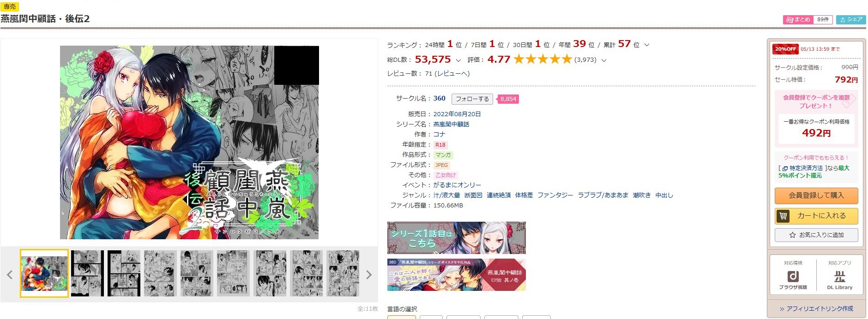Expand the rating breakdown chevron
This screenshot has height=319, width=868.
[x=604, y=60]
